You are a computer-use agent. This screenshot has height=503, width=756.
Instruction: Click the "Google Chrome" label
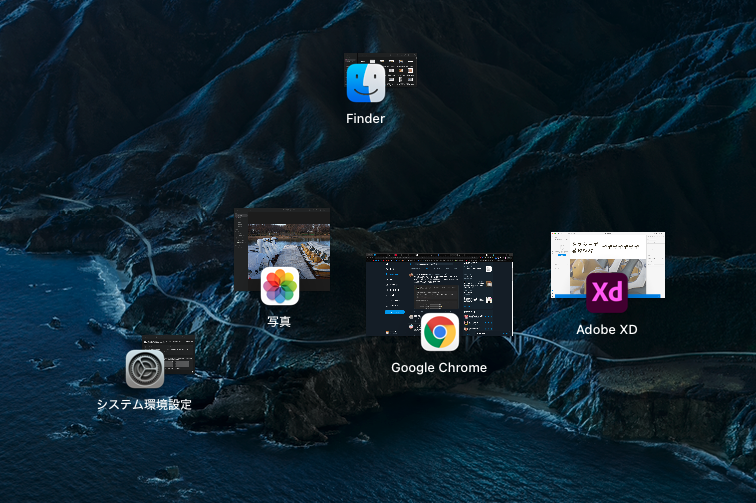pos(439,367)
